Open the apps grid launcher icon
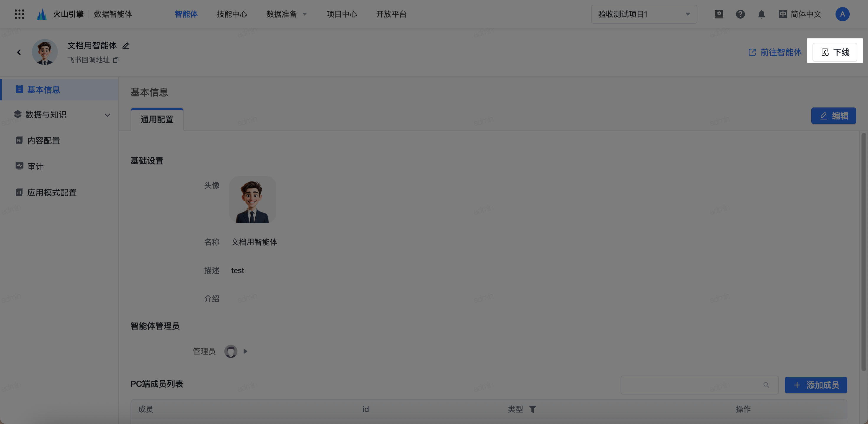 (x=19, y=14)
